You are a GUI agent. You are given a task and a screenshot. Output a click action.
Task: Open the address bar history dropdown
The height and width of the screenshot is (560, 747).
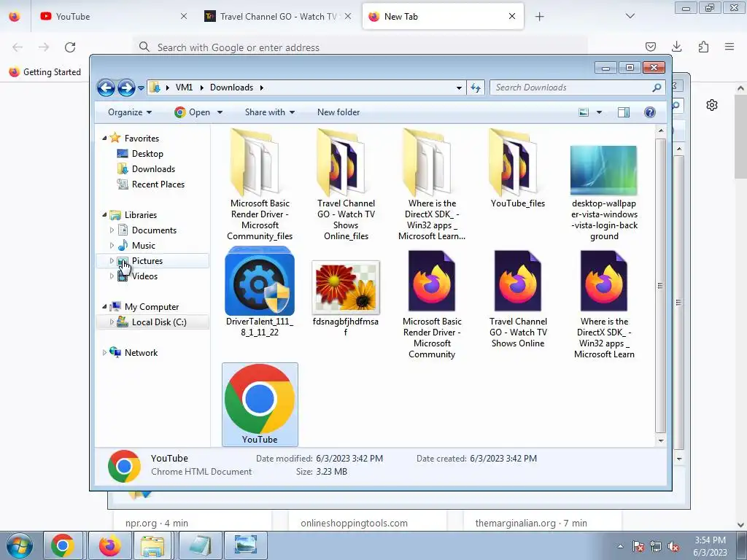click(x=459, y=87)
